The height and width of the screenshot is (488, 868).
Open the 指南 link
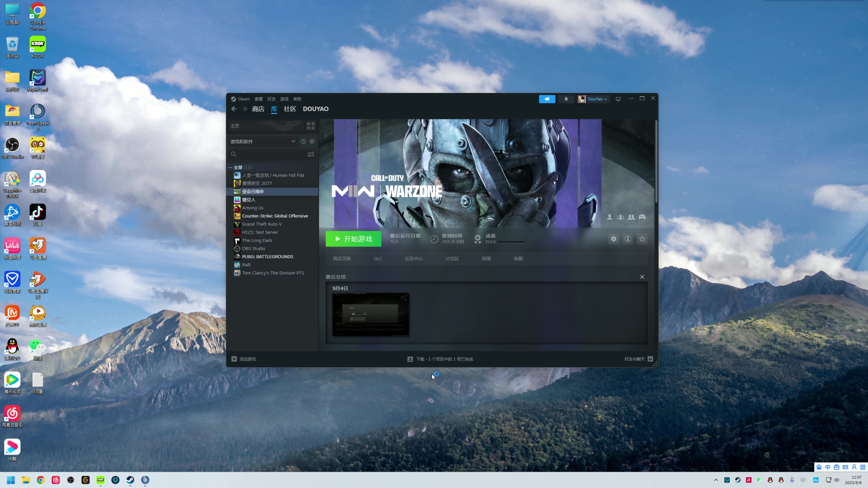486,259
